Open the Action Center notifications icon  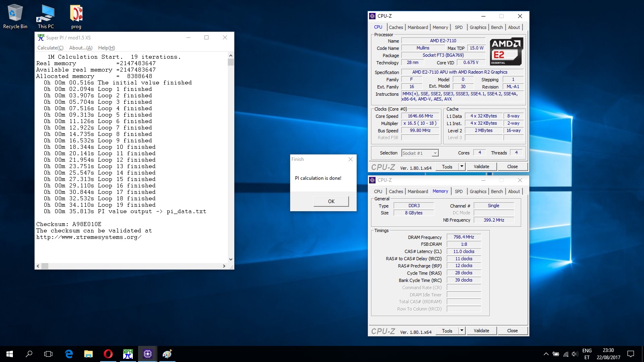click(x=631, y=354)
